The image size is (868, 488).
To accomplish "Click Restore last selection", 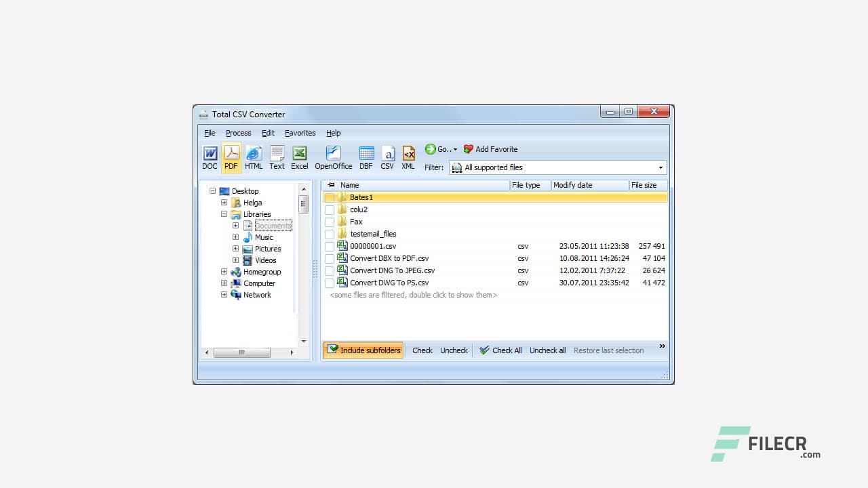I will pyautogui.click(x=608, y=350).
